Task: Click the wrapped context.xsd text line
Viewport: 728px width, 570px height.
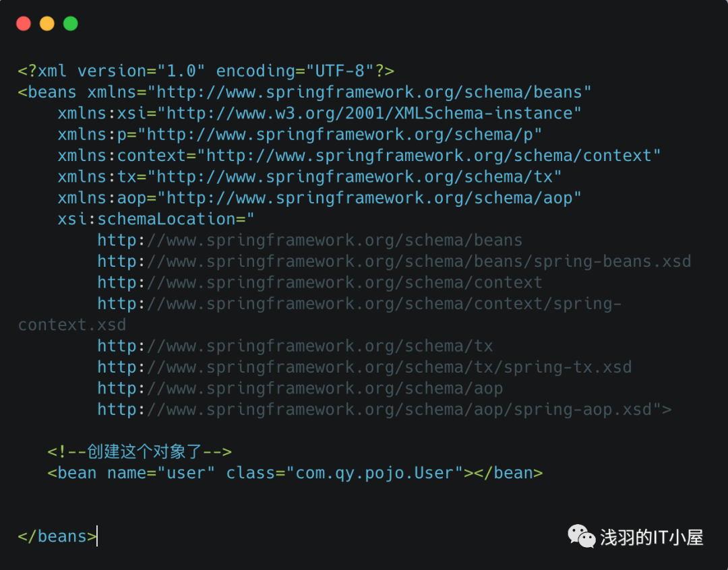Action: click(x=72, y=325)
